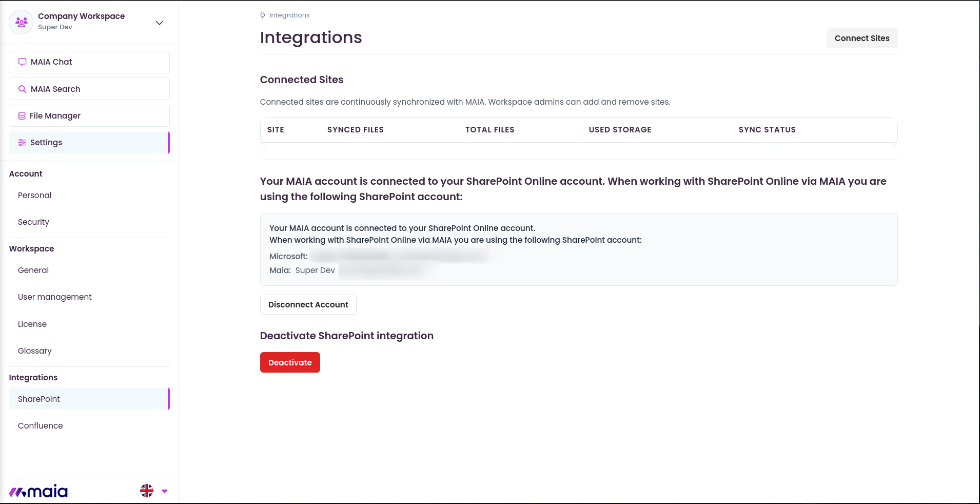Click the Company Workspace avatar icon
This screenshot has height=504, width=980.
(21, 22)
